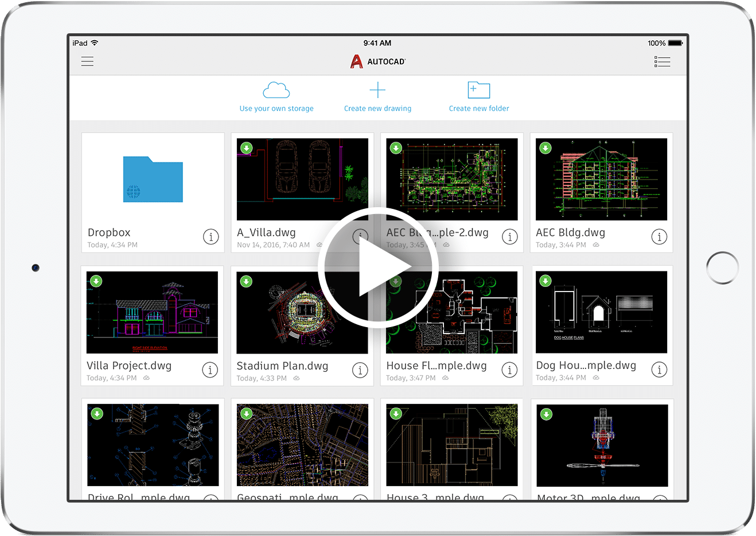
Task: Click download badge on Villa Project.dwg
Action: coord(96,281)
